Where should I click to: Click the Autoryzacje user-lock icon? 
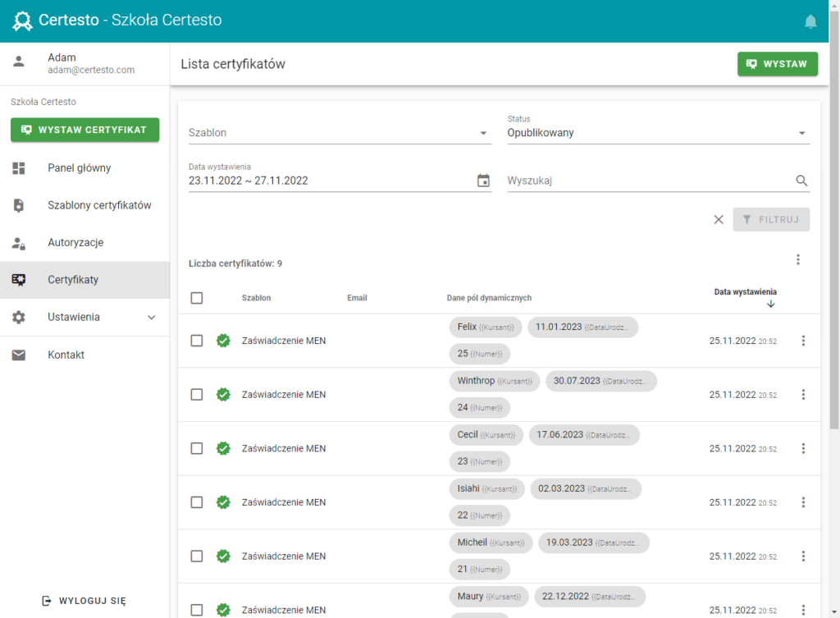coord(19,243)
